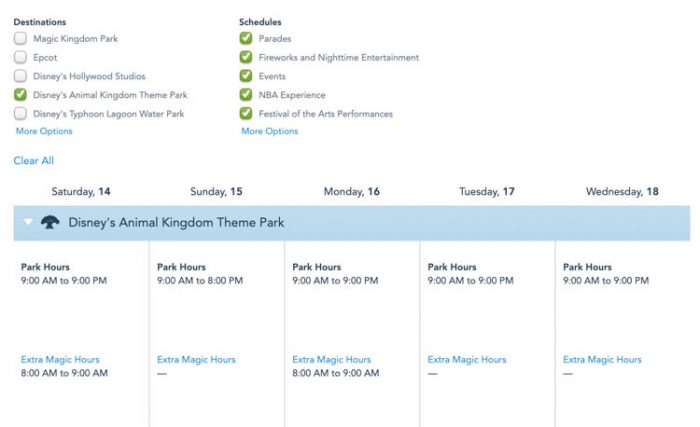The image size is (700, 427).
Task: Open Saturday's Extra Magic Hours link
Action: point(60,360)
